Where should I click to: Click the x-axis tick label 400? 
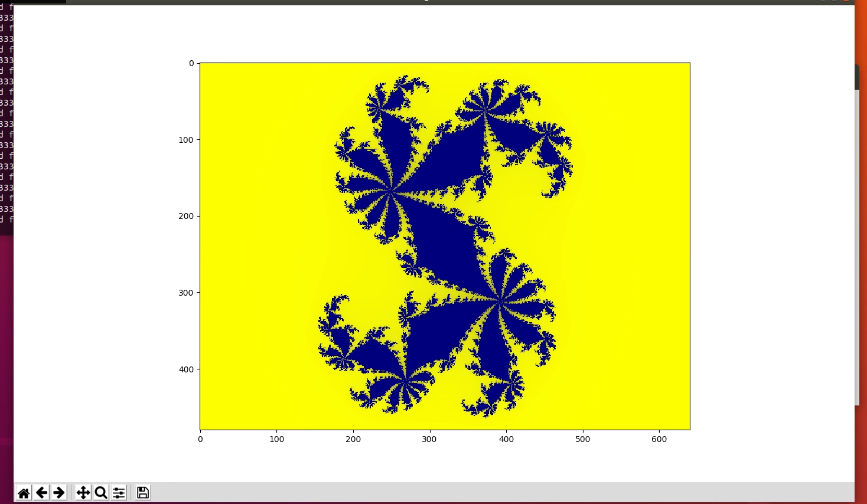coord(506,439)
